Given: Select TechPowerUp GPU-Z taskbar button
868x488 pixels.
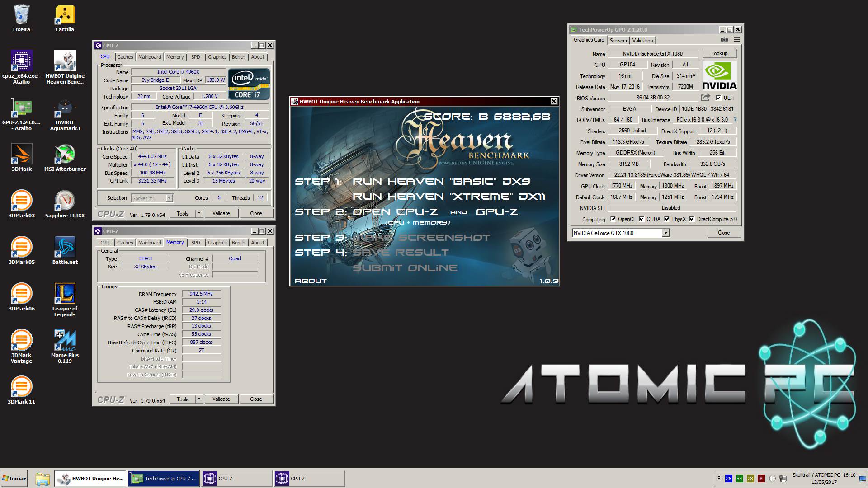Looking at the screenshot, I should click(x=164, y=479).
